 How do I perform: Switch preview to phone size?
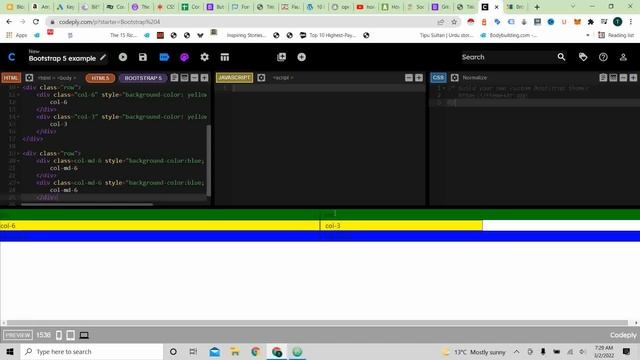click(59, 335)
